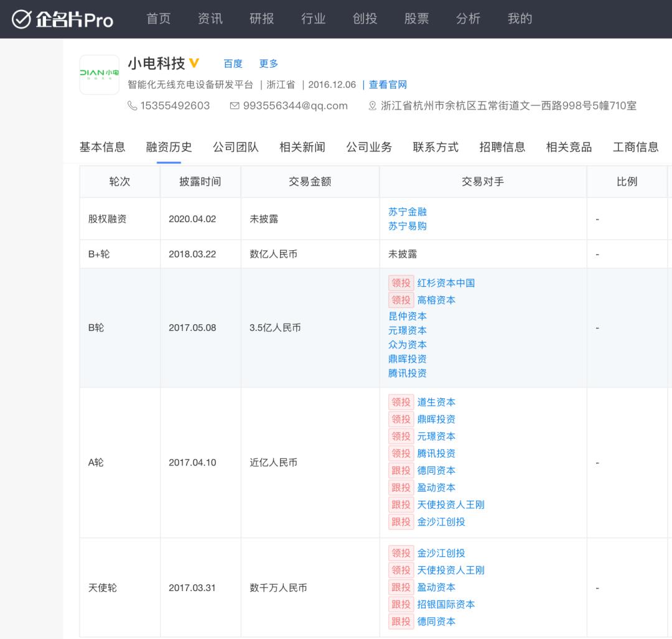The image size is (672, 639).
Task: Open the 创投 navigation item
Action: click(365, 19)
